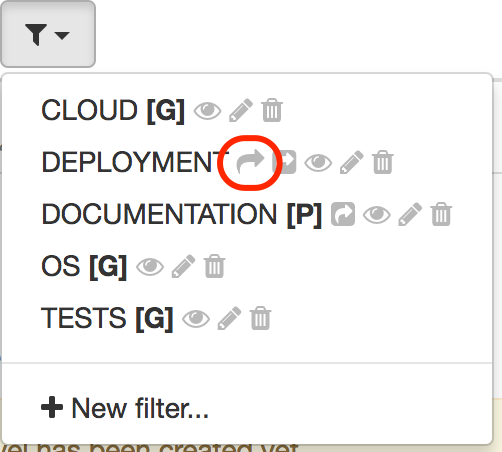This screenshot has width=502, height=452.
Task: Create a New filter...
Action: pyautogui.click(x=125, y=408)
